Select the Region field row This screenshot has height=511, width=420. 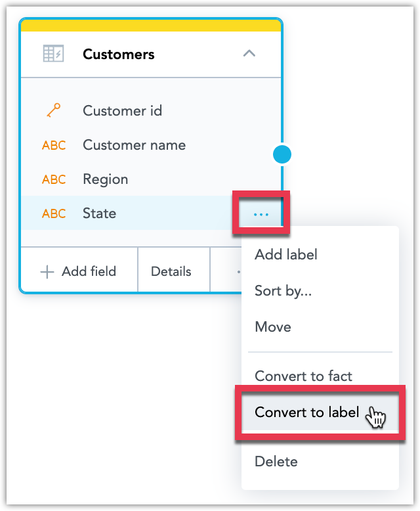151,179
